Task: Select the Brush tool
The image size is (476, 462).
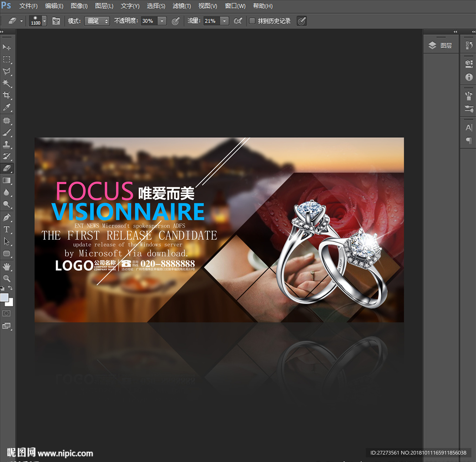Action: coord(7,133)
